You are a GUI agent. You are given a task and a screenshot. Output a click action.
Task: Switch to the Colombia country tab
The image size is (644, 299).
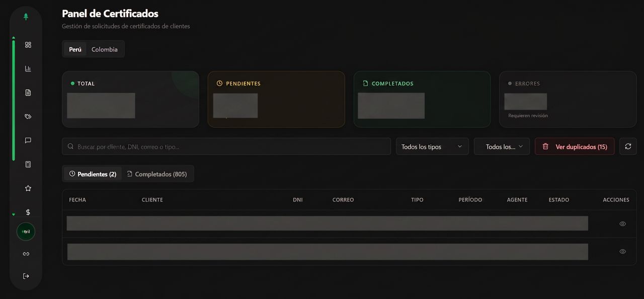click(105, 49)
